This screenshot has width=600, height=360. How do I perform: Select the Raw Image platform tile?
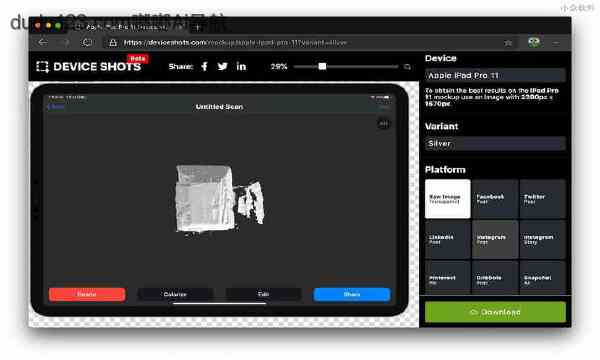point(448,199)
